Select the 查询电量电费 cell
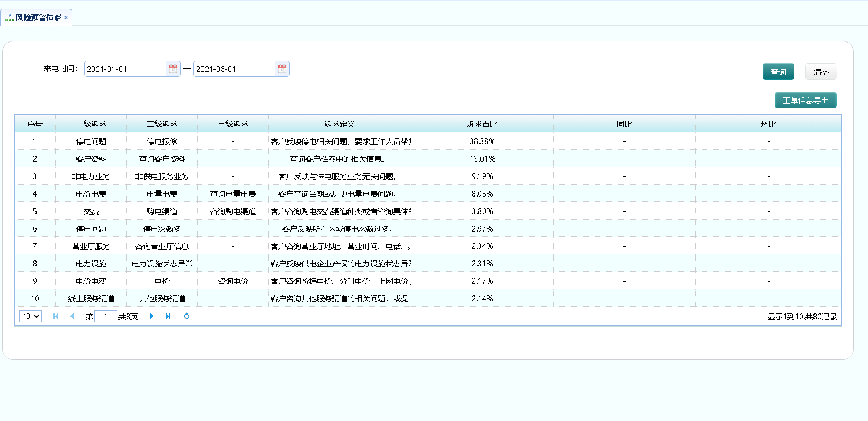Image resolution: width=868 pixels, height=421 pixels. point(233,194)
